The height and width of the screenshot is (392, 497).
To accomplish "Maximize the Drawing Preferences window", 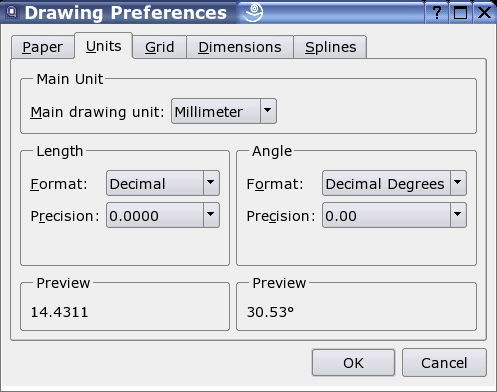I will click(x=460, y=13).
